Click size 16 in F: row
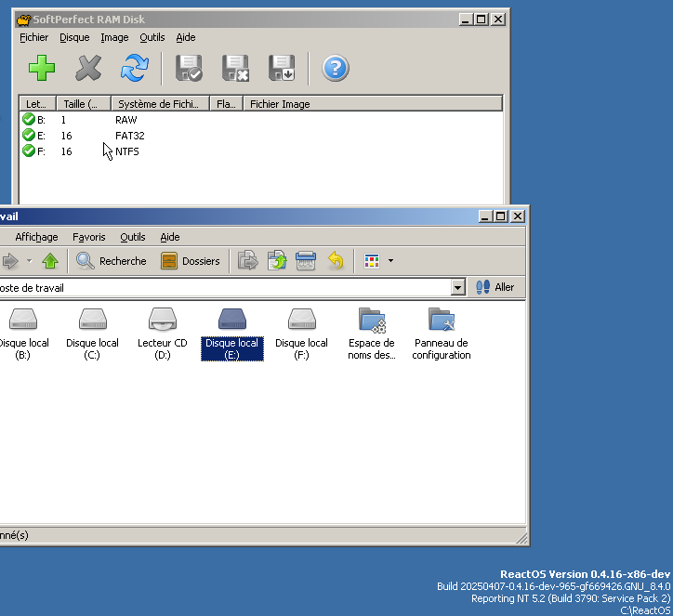 click(x=67, y=151)
